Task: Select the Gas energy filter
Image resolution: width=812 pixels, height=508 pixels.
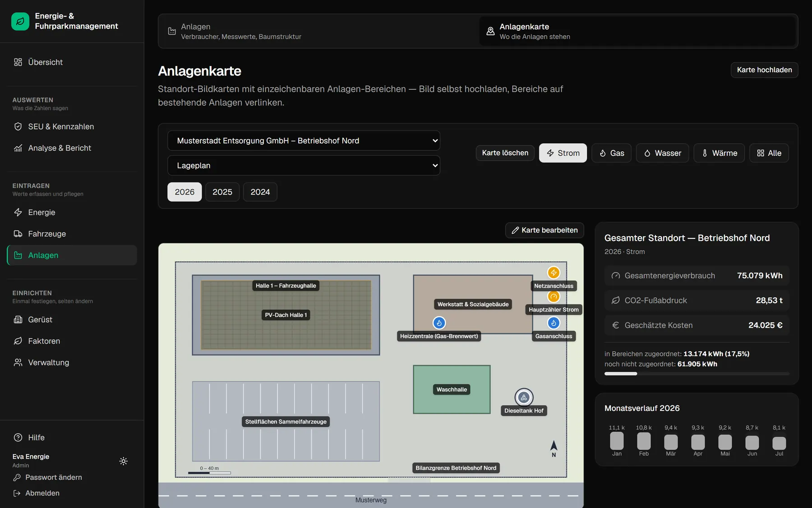Action: click(x=611, y=153)
